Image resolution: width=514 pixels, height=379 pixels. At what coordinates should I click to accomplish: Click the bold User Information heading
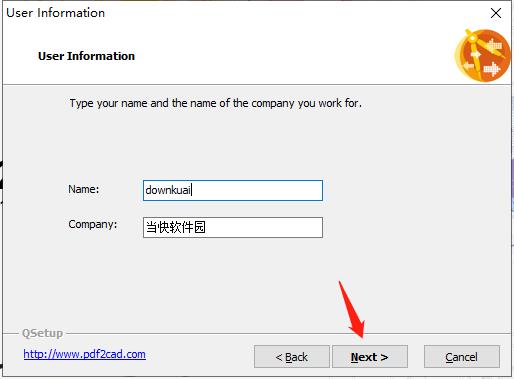(86, 56)
